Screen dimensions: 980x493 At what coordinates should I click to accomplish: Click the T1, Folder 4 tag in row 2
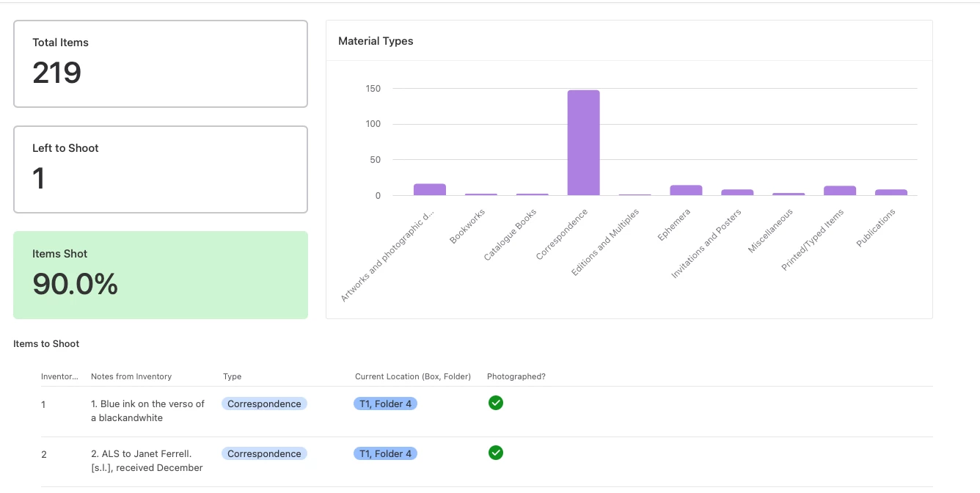tap(386, 453)
